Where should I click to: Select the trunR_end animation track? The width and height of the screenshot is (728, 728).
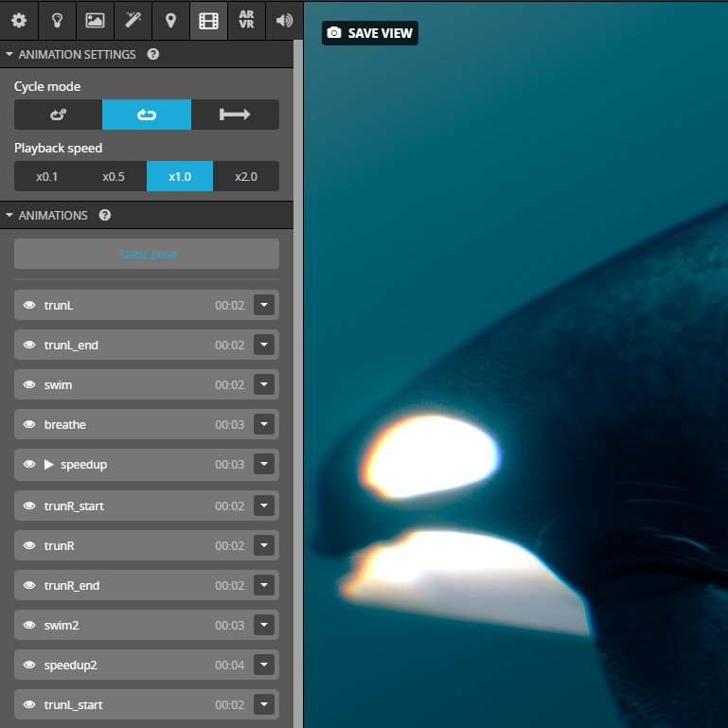(123, 586)
